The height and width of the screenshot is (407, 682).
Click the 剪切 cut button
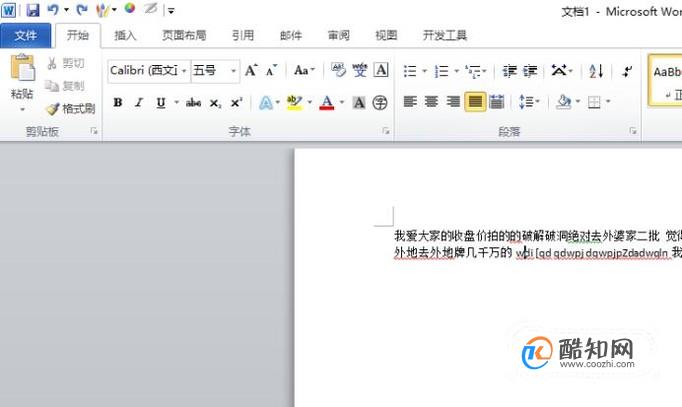pyautogui.click(x=66, y=63)
